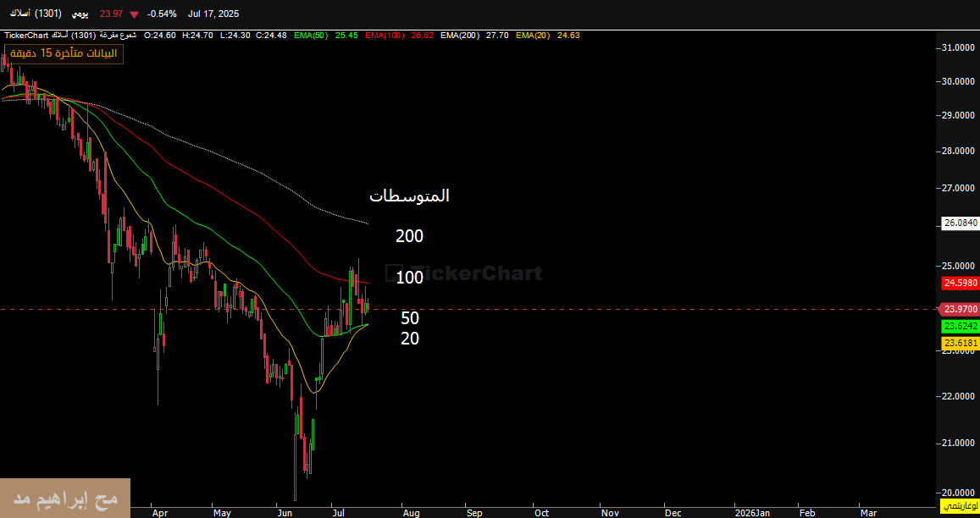Click the EMA(20) legend label
The height and width of the screenshot is (518, 980).
(x=533, y=36)
